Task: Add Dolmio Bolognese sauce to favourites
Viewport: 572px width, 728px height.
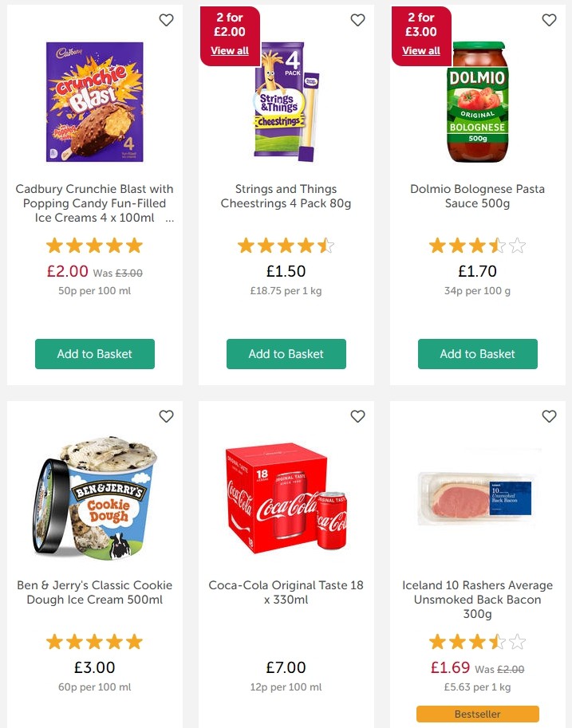Action: coord(549,21)
